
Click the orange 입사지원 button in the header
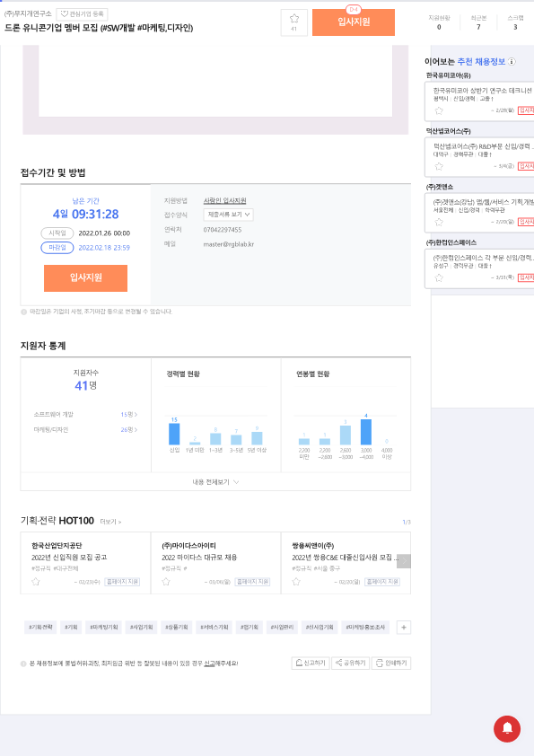354,22
